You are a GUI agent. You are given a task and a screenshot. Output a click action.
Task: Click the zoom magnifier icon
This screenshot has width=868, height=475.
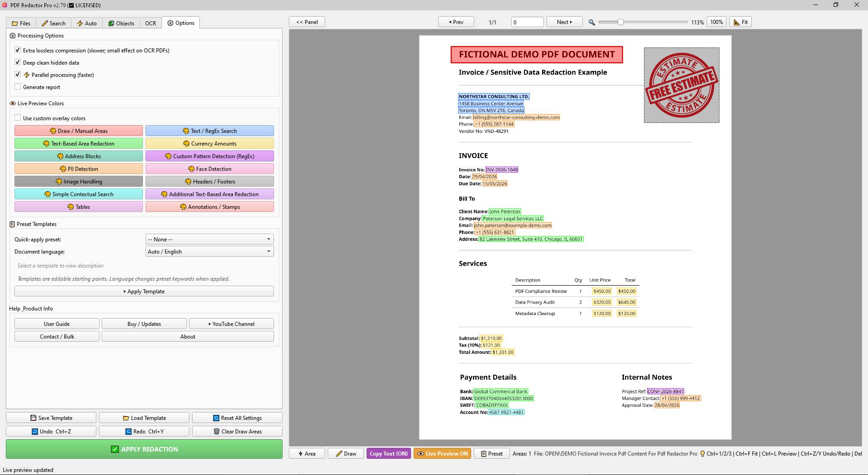point(592,22)
